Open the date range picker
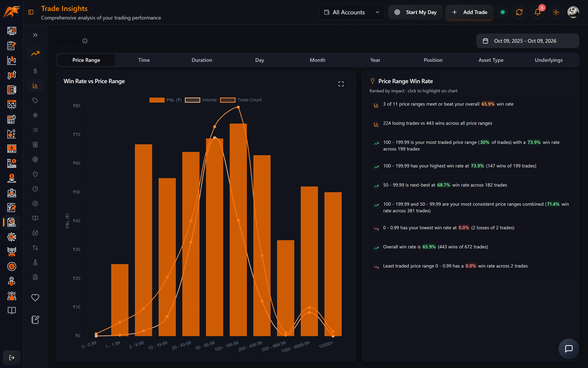The width and height of the screenshot is (588, 368). pyautogui.click(x=528, y=41)
